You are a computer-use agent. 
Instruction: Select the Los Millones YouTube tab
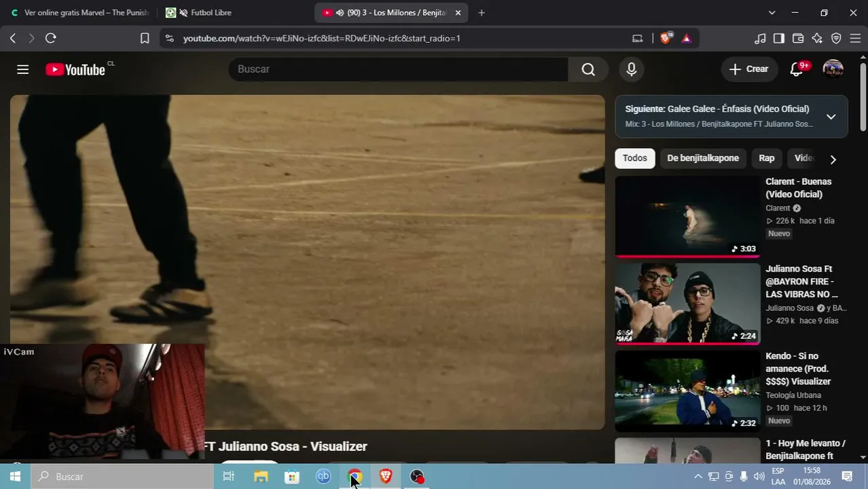pyautogui.click(x=391, y=12)
